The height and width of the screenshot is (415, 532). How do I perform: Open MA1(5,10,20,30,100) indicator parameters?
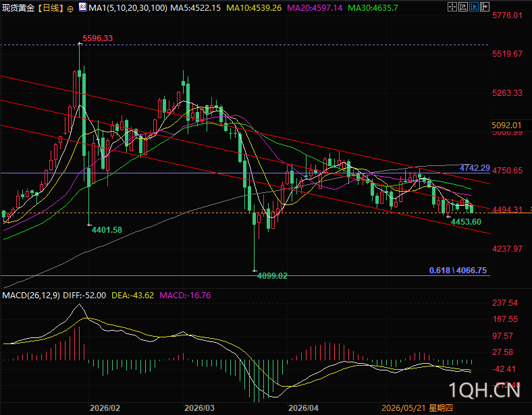click(128, 8)
